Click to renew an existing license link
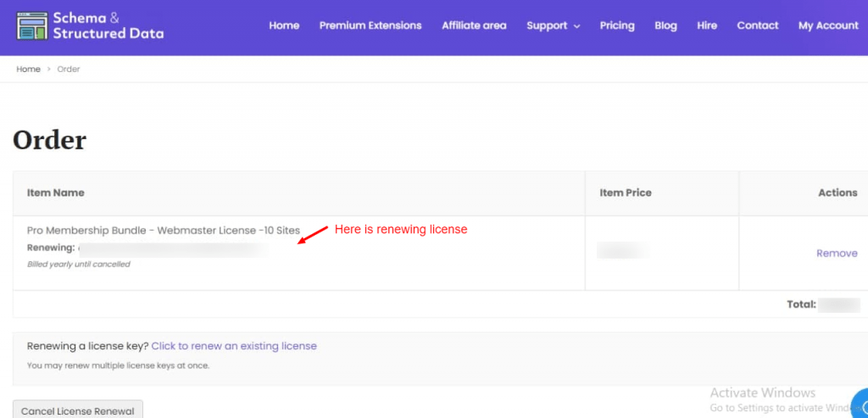Viewport: 868px width, 418px height. click(x=234, y=346)
